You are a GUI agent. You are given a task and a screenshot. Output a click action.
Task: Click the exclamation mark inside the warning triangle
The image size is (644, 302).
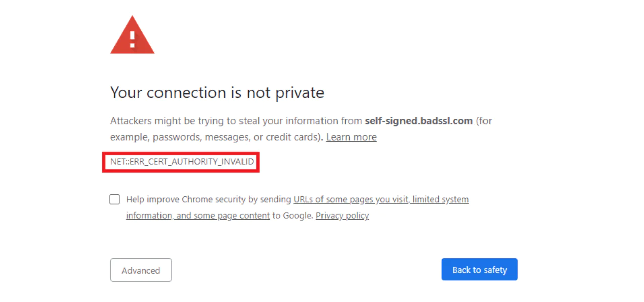pos(132,38)
